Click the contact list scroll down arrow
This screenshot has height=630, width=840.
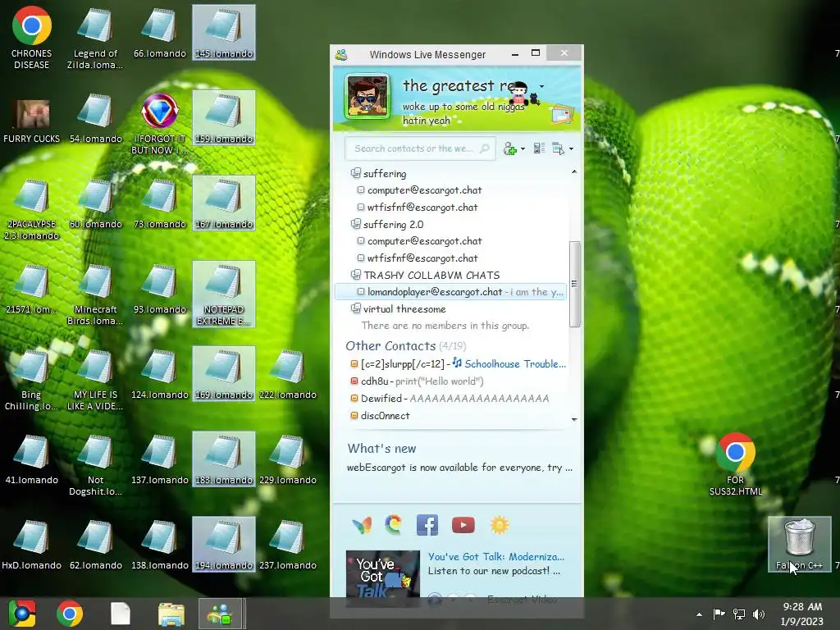click(574, 419)
